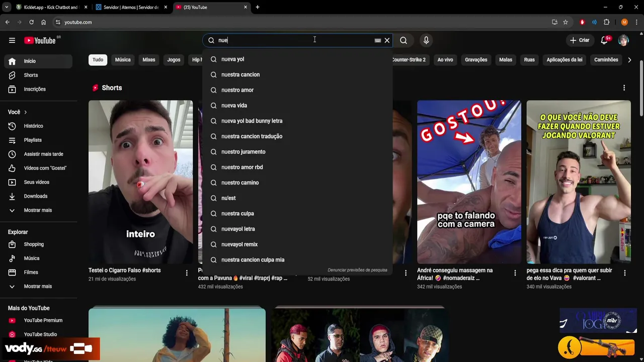644x362 pixels.
Task: Open YouTube Studio link
Action: point(38,334)
